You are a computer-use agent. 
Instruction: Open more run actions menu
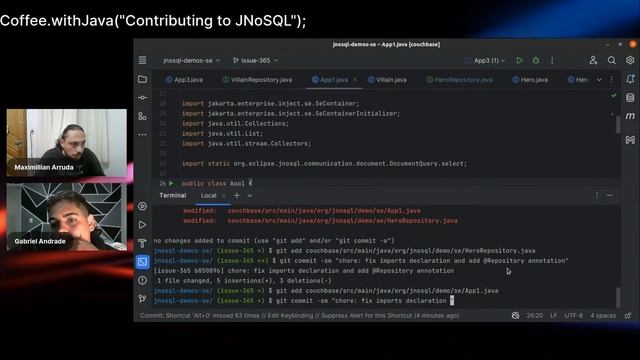552,60
